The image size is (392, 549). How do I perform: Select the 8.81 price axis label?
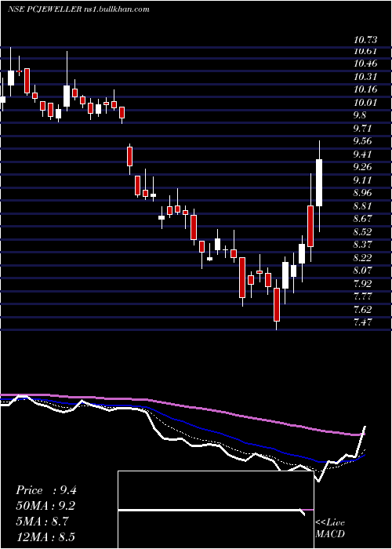[x=363, y=205]
